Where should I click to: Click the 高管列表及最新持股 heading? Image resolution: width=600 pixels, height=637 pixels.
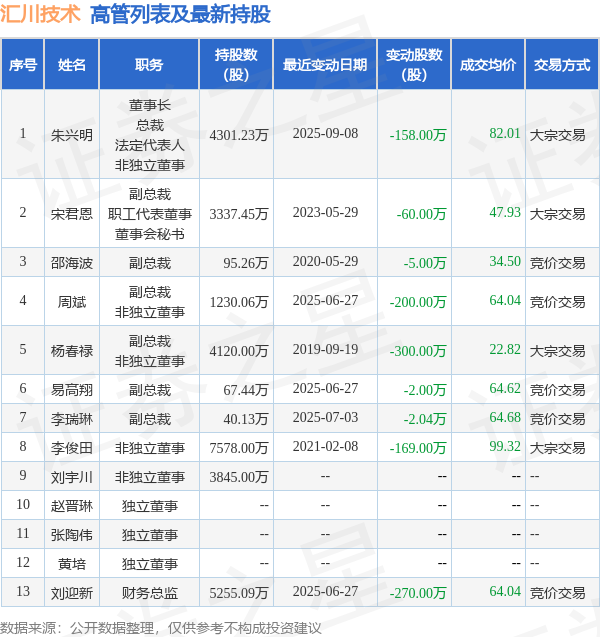[180, 15]
